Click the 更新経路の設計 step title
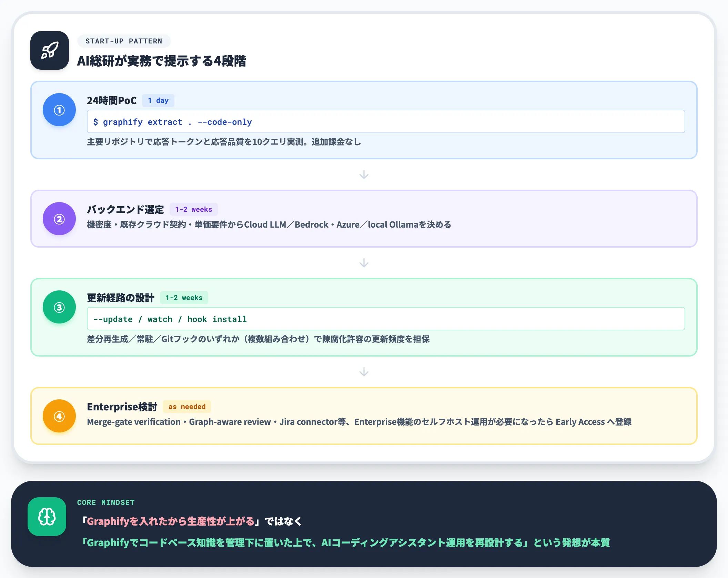 [x=121, y=298]
